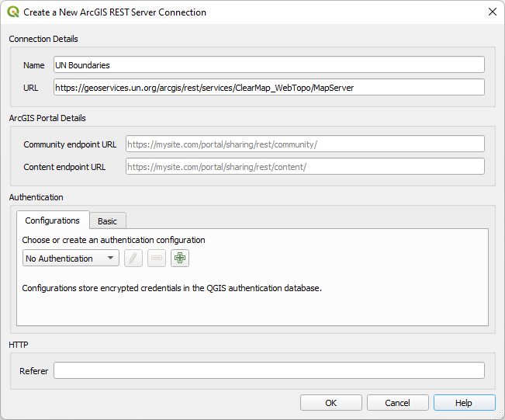505x420 pixels.
Task: Add a new authentication configuration
Action: (x=180, y=259)
